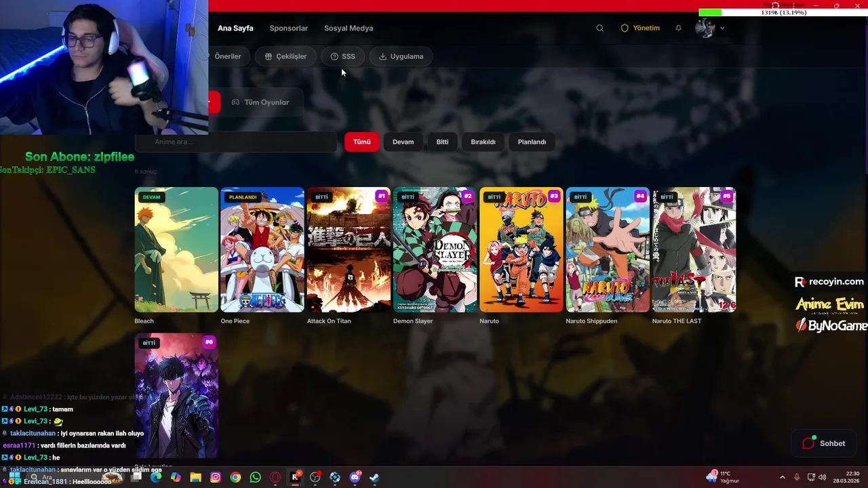Focus the Anime ara search field
Viewport: 868px width, 488px height.
[235, 142]
